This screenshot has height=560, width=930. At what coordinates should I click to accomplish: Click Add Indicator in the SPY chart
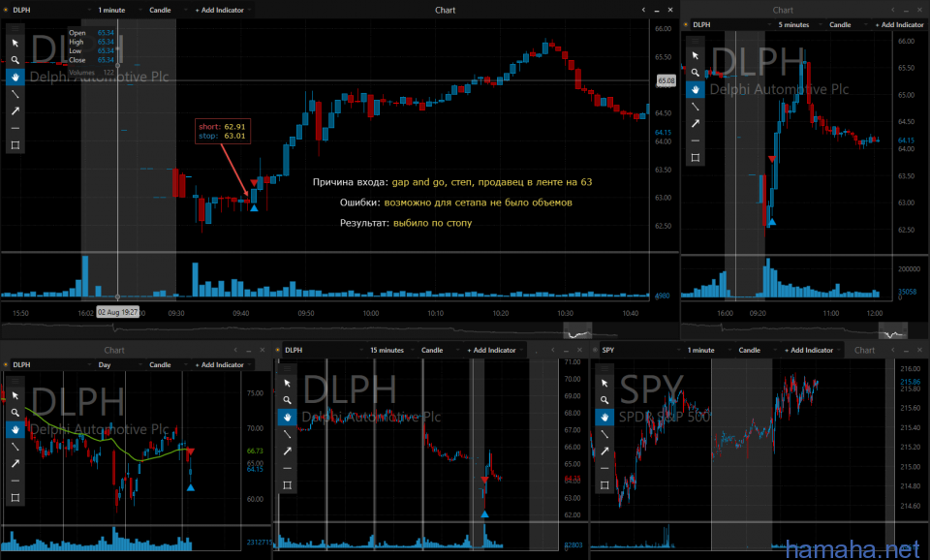click(809, 350)
